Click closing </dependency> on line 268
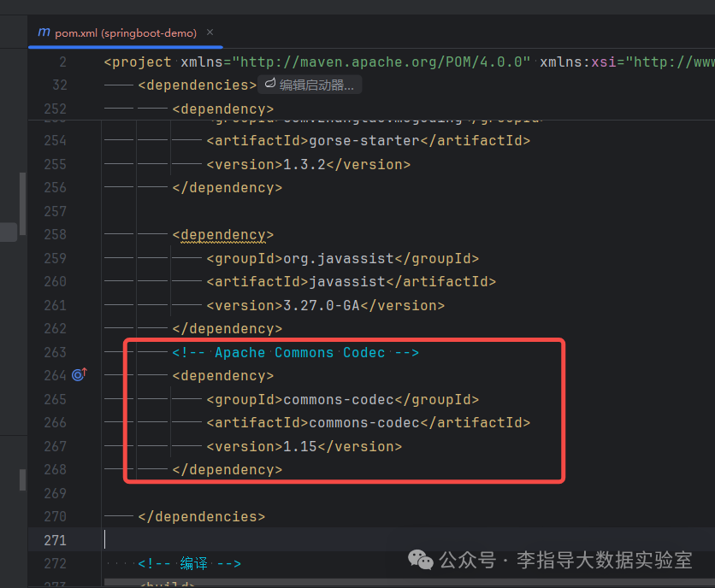This screenshot has width=715, height=588. 227,469
